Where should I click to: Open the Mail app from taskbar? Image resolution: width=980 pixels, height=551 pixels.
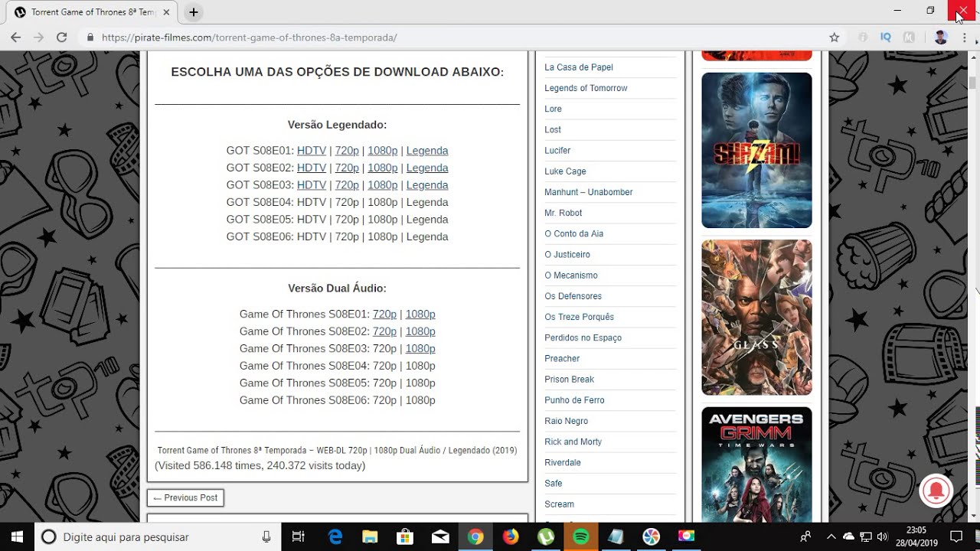(440, 536)
